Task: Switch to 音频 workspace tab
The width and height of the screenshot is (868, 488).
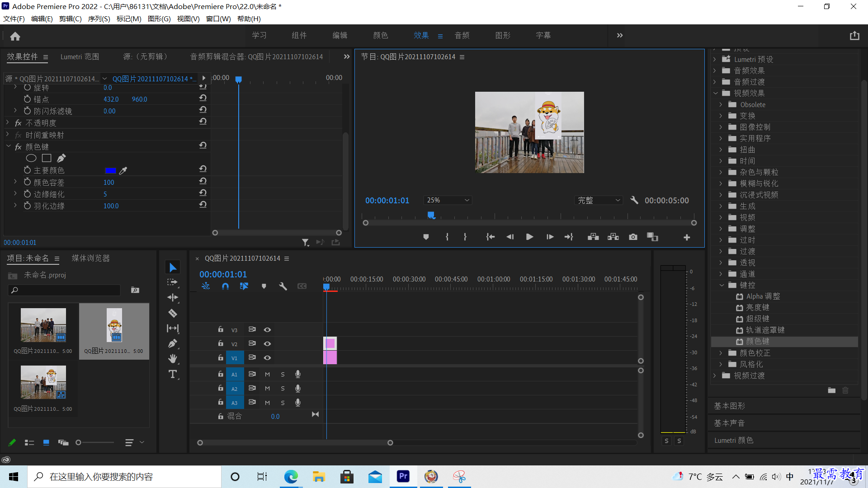Action: 462,35
